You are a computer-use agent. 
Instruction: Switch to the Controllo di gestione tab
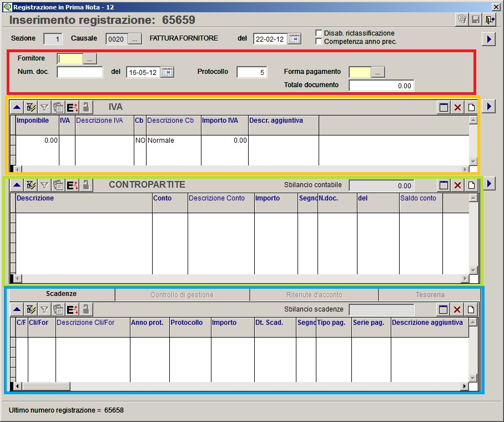(182, 295)
